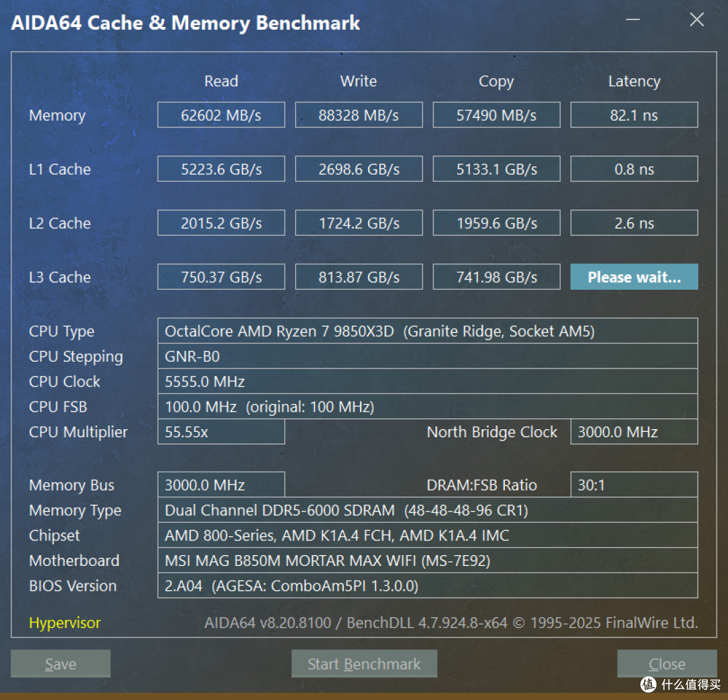Click the yellow Hypervisor label
The image size is (728, 700).
65,623
